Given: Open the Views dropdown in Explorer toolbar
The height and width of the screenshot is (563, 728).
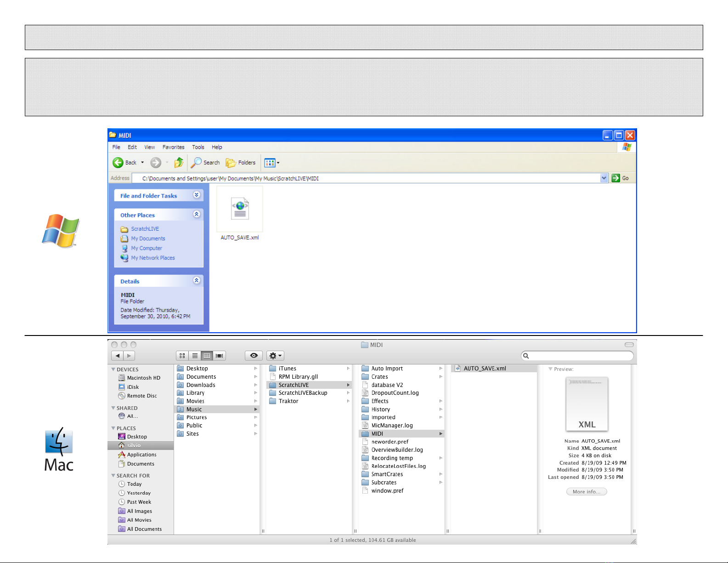Looking at the screenshot, I should tap(272, 163).
